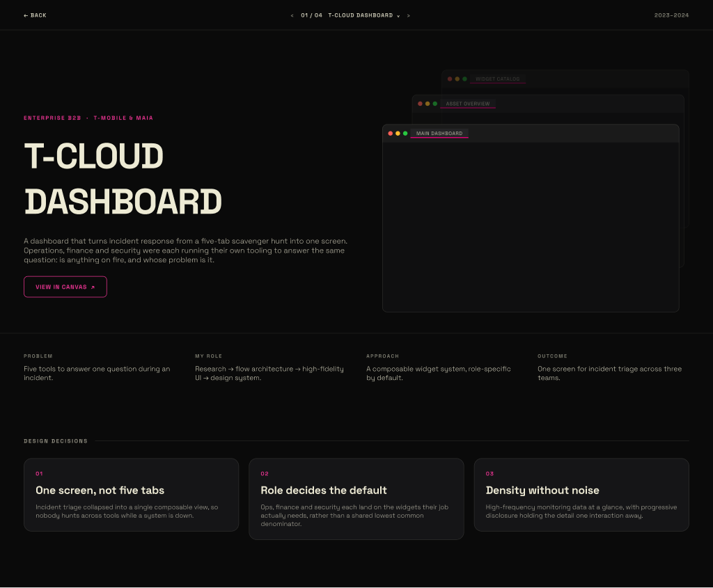Click text 'Research → flow architecture → high-fidelity'

(x=269, y=369)
